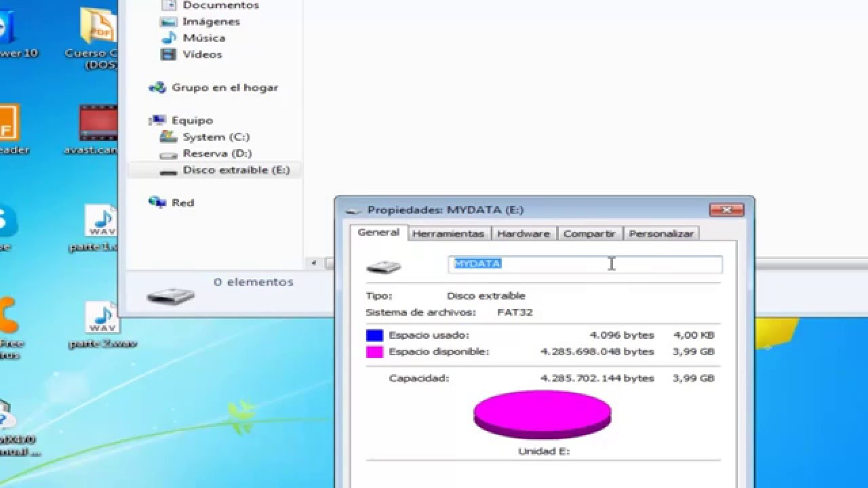Click the System (C:) drive icon
The width and height of the screenshot is (868, 488).
point(168,137)
